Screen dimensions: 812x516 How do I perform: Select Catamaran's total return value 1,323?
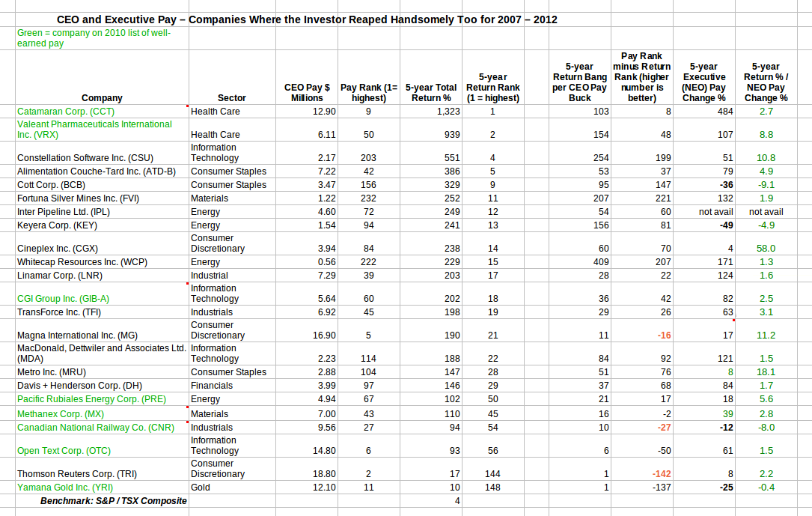point(448,112)
